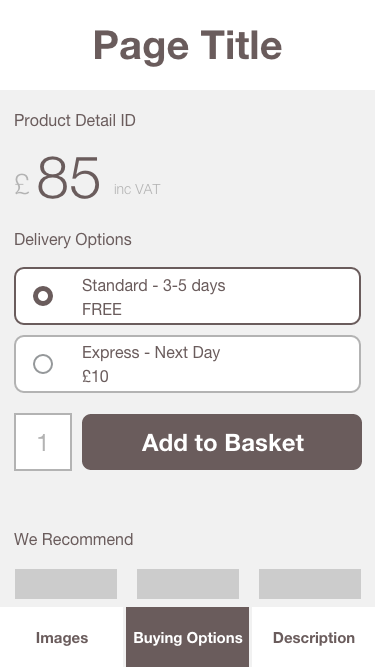Viewport: 375px width, 667px height.
Task: Click the 85 price figure
Action: pyautogui.click(x=69, y=178)
